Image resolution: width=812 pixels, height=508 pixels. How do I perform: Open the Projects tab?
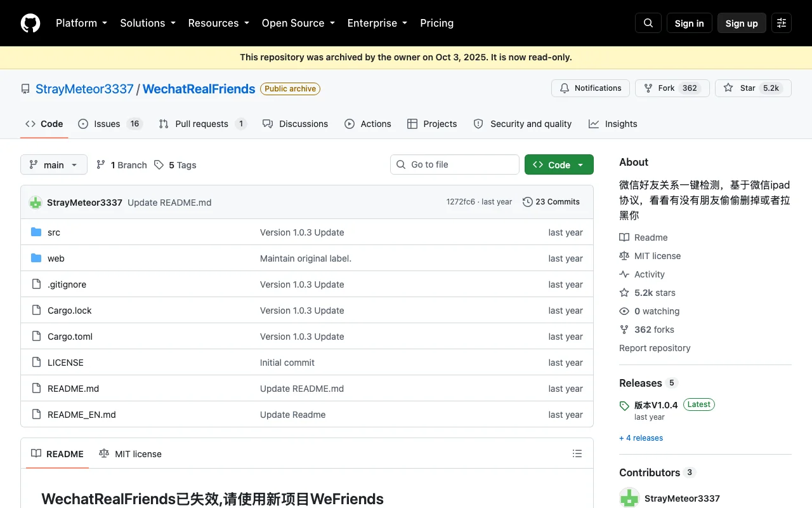tap(432, 124)
